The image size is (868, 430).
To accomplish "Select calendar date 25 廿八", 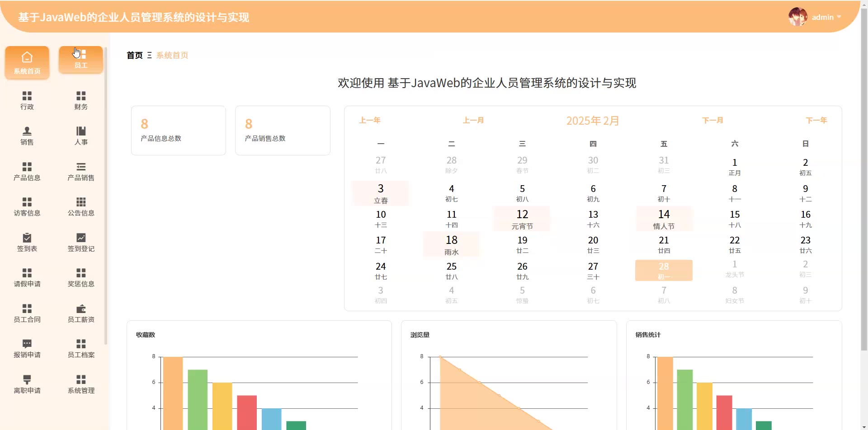I will tap(451, 271).
